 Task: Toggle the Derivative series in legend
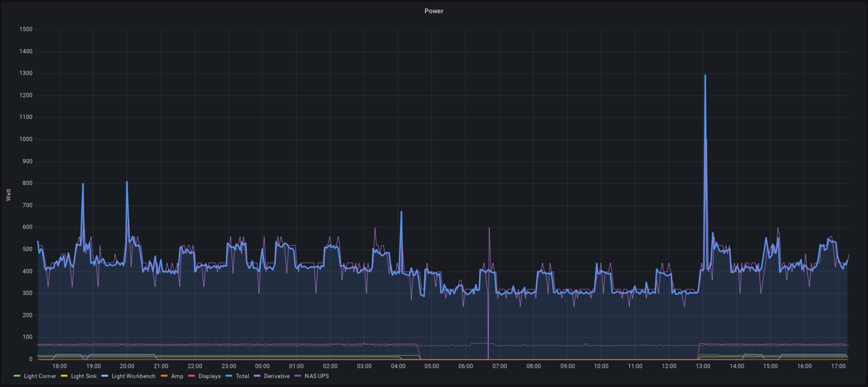click(277, 376)
